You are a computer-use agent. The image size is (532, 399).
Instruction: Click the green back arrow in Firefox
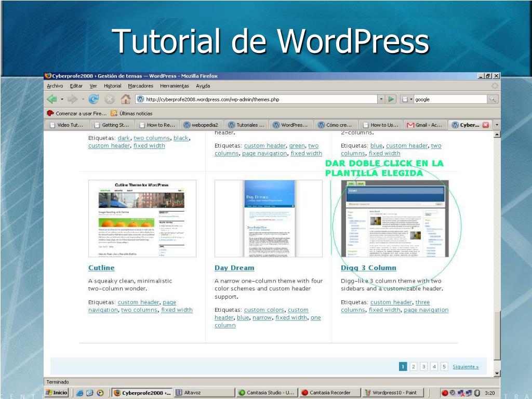(x=52, y=99)
